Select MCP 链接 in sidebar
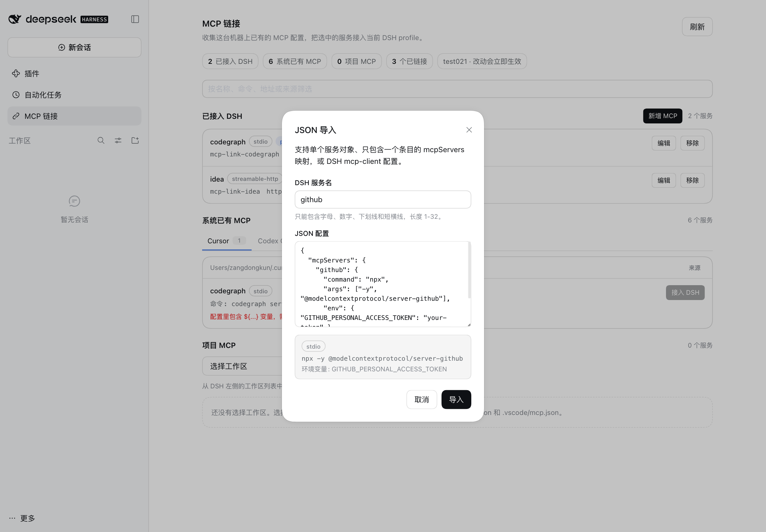This screenshot has width=766, height=532. (74, 116)
